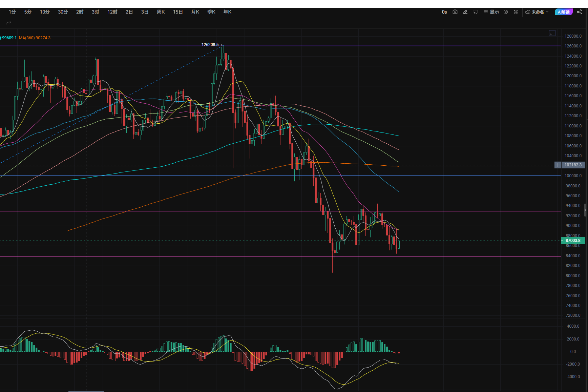Click the add-note icon beside the pencil
588x392 pixels.
476,12
